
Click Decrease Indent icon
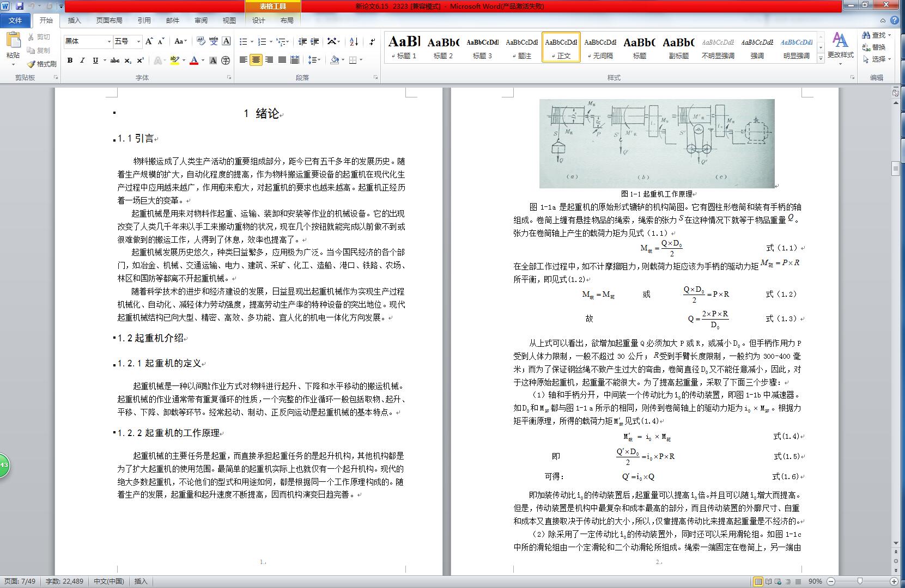point(303,41)
